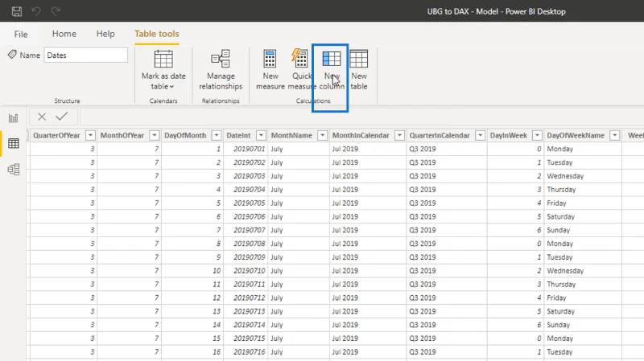Click Thursday in the 20190704 row
644x361 pixels.
[x=561, y=190]
